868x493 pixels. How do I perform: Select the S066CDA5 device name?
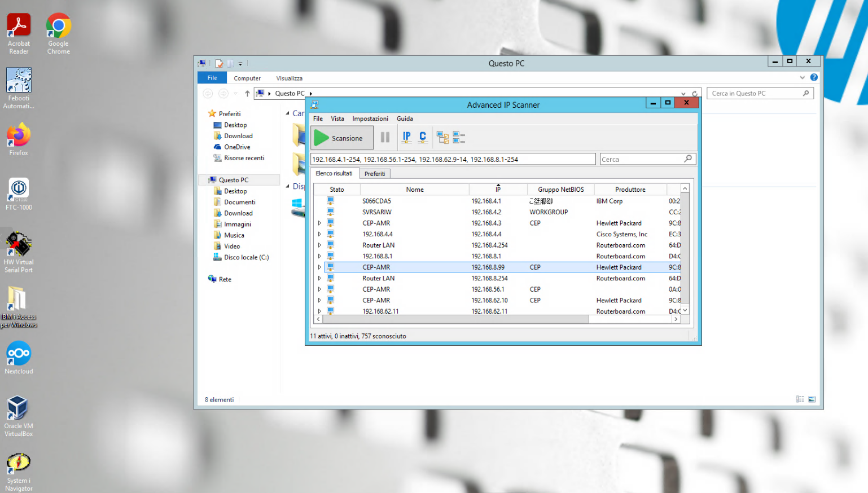pyautogui.click(x=376, y=201)
